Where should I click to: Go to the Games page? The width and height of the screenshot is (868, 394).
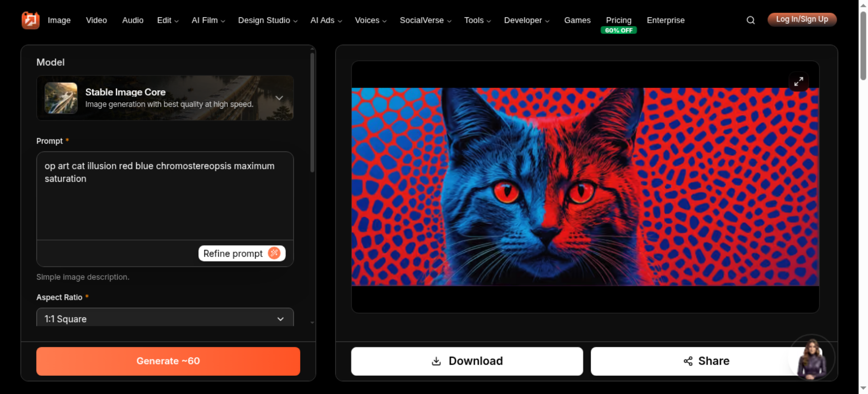pyautogui.click(x=577, y=20)
